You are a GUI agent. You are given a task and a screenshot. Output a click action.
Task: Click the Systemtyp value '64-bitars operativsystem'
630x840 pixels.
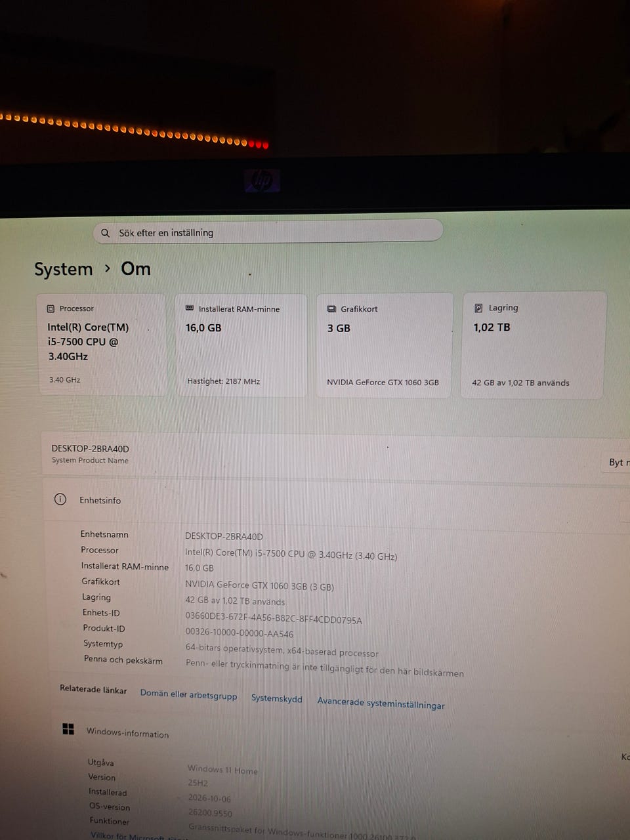point(282,650)
